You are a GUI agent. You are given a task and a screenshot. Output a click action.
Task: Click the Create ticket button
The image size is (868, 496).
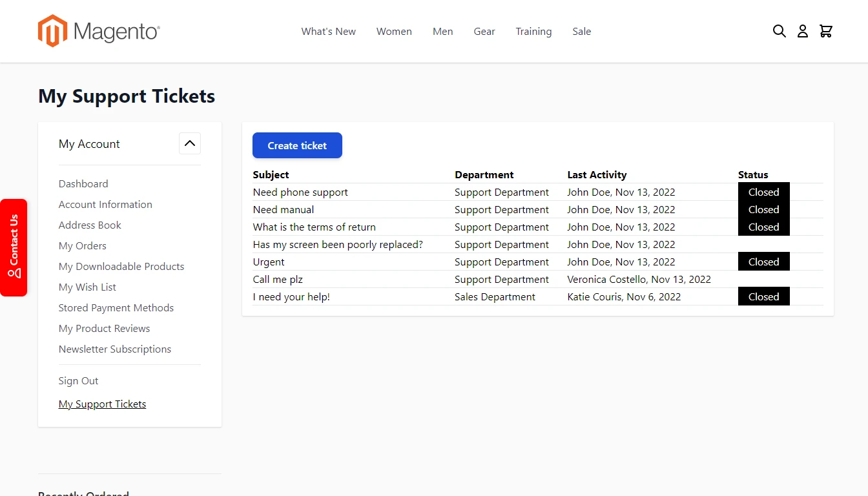click(297, 145)
